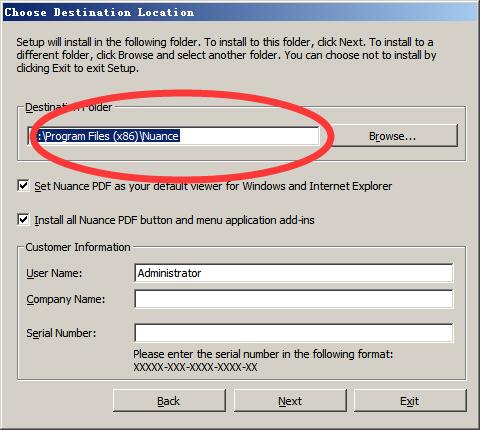The height and width of the screenshot is (430, 480).
Task: Focus the User Name field
Action: pos(294,273)
